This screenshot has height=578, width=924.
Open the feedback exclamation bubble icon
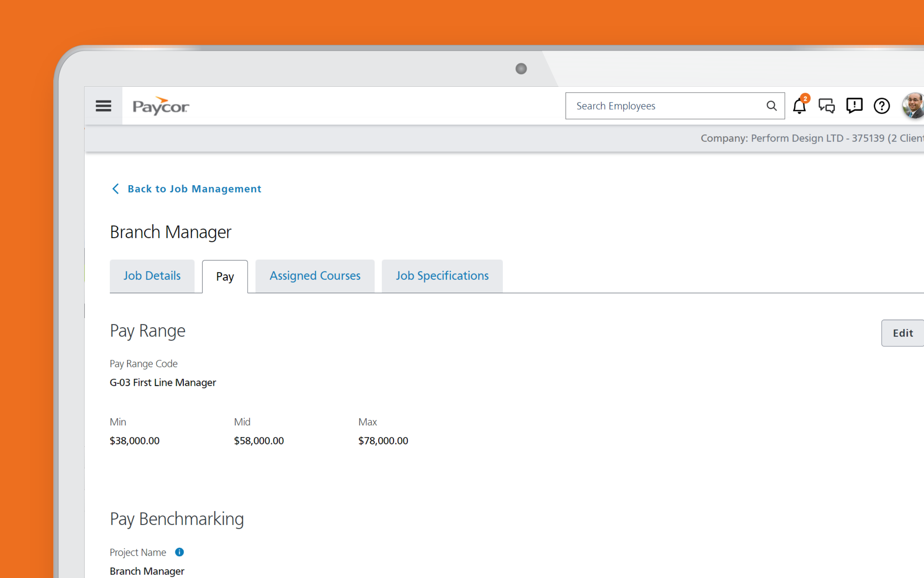(854, 106)
